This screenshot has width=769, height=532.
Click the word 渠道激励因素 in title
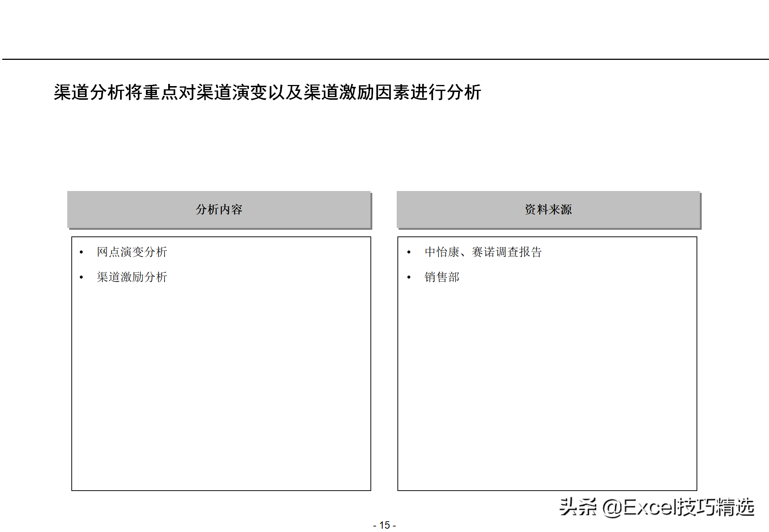click(x=357, y=92)
